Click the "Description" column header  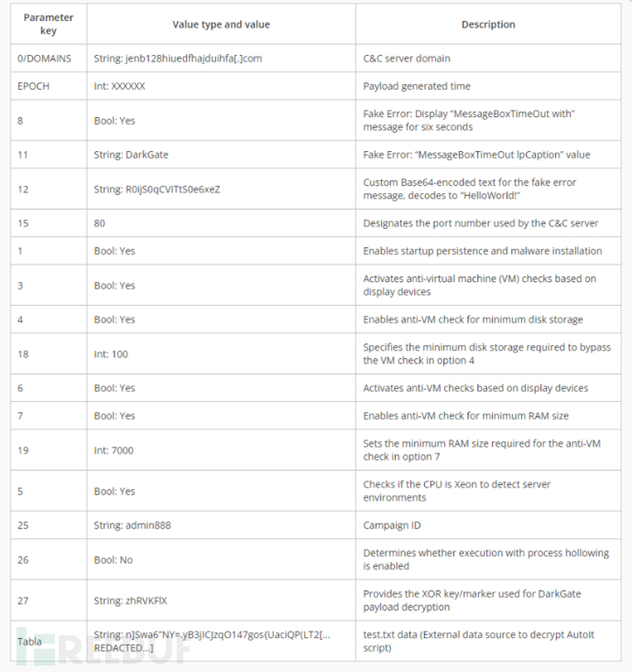[x=488, y=25]
